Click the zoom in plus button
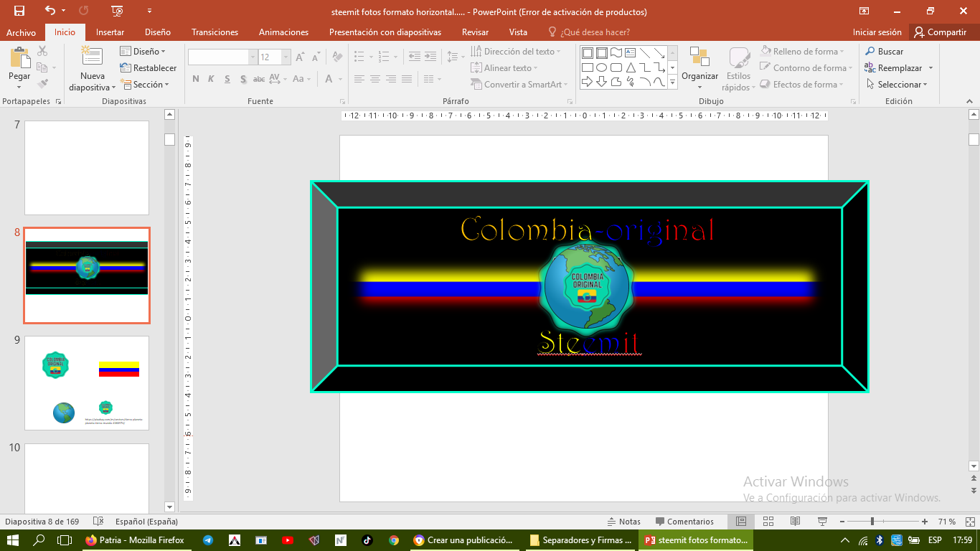Image resolution: width=980 pixels, height=551 pixels. click(925, 522)
